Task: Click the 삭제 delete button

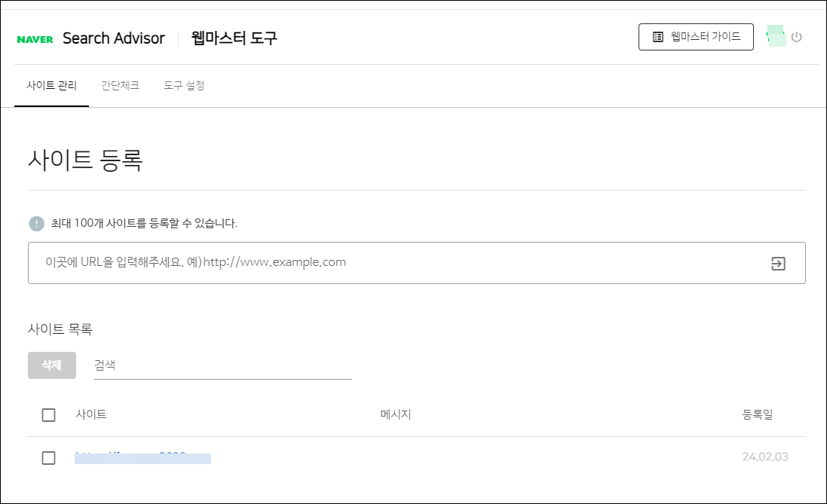Action: [x=51, y=365]
